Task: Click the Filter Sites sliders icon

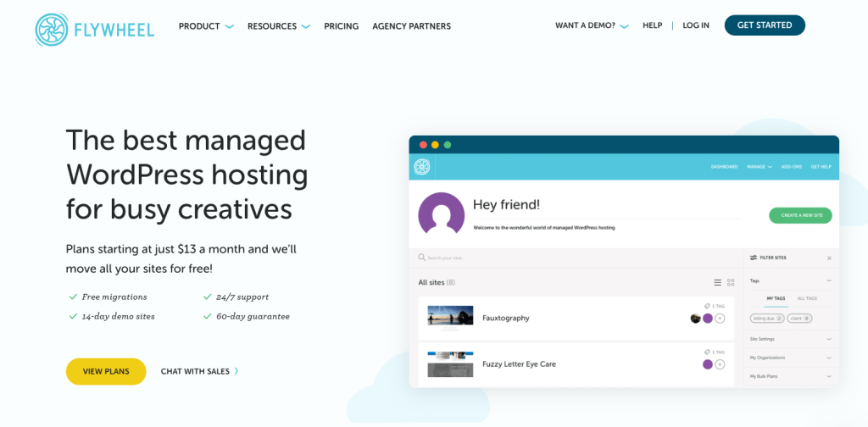Action: coord(754,258)
